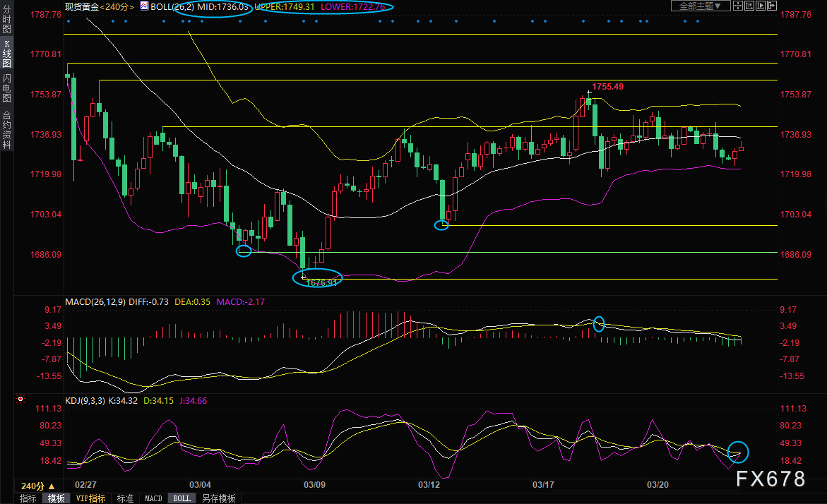Click the chart playback icon at top right
Image resolution: width=827 pixels, height=504 pixels.
tap(762, 6)
